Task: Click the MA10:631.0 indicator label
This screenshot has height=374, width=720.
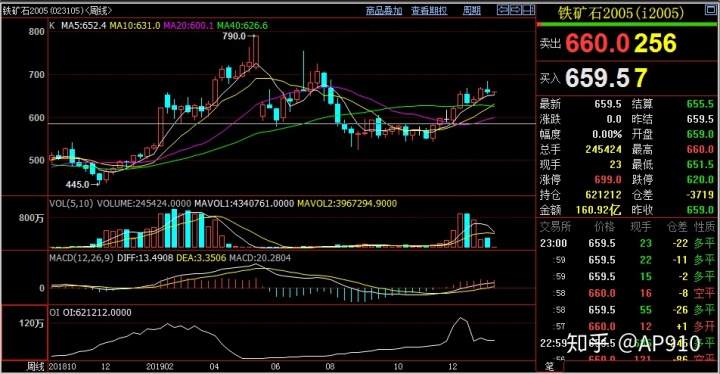Action: (x=135, y=26)
